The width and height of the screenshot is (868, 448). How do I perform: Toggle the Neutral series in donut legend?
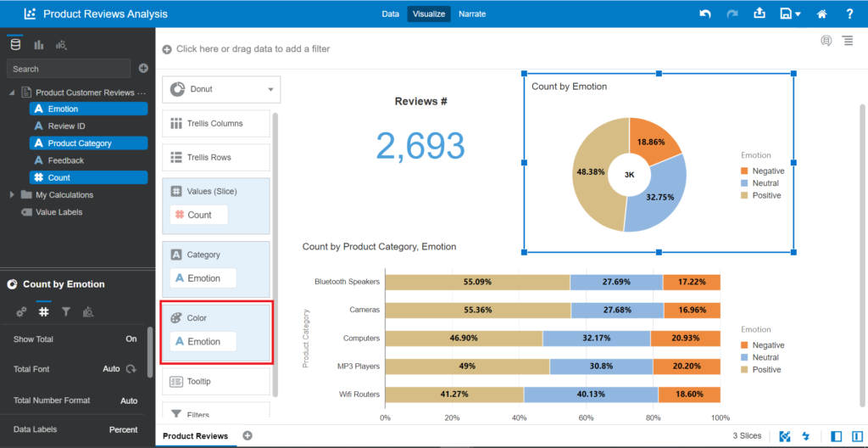(x=759, y=183)
